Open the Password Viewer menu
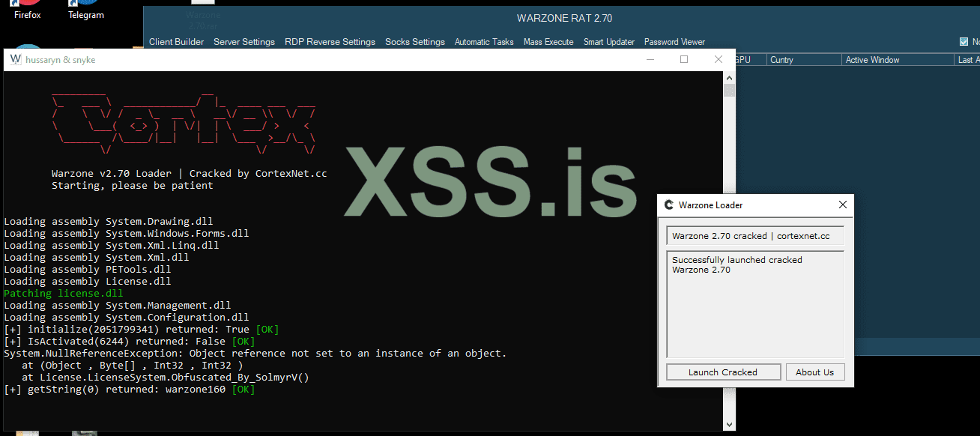980x436 pixels. 674,42
